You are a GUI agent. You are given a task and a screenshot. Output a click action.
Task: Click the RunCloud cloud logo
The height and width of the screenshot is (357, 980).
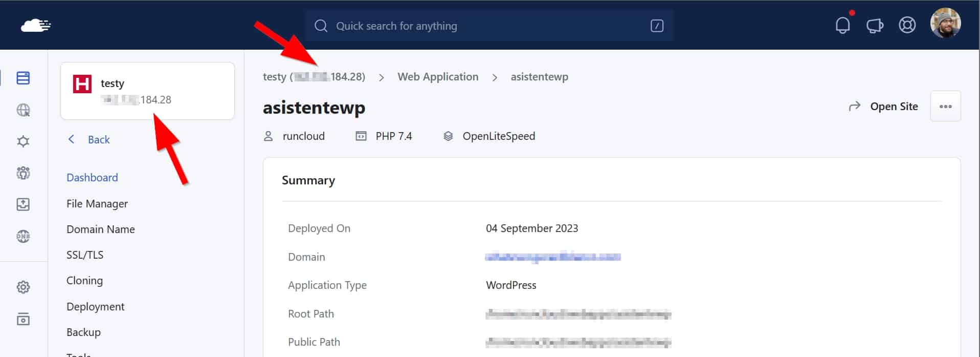35,25
